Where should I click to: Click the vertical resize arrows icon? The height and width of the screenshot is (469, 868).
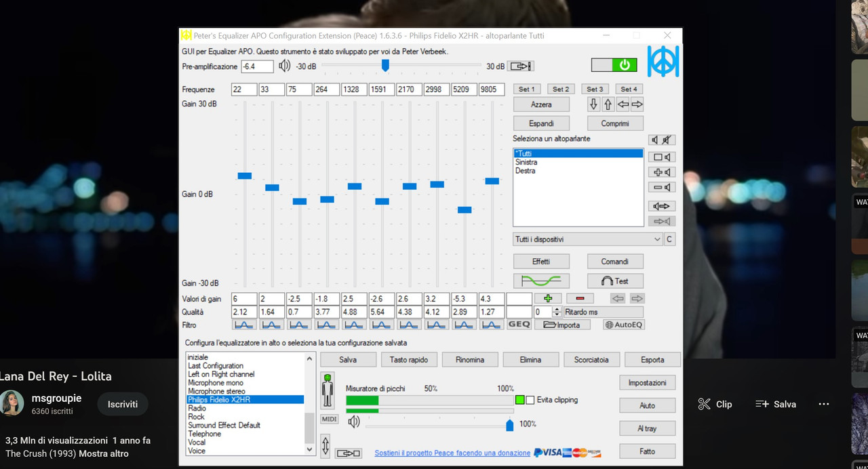(x=325, y=445)
